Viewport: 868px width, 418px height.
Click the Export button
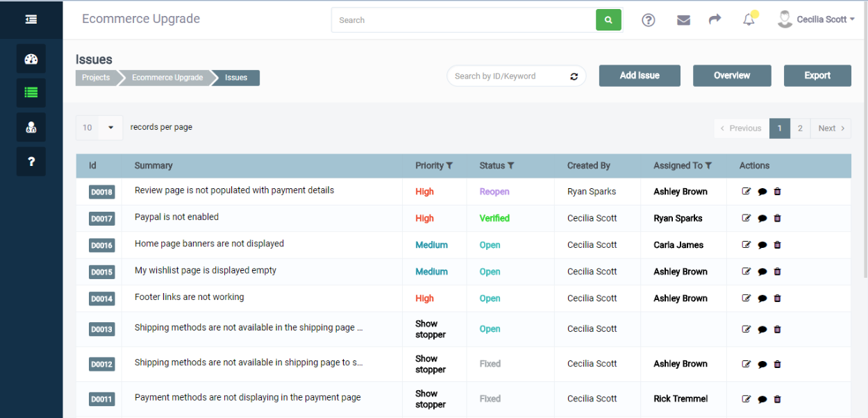coord(817,76)
